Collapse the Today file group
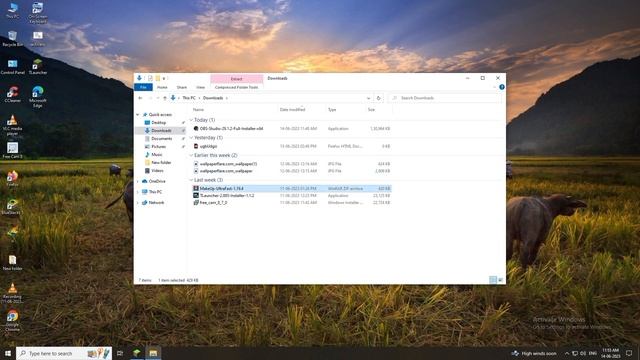The height and width of the screenshot is (360, 640). point(191,120)
